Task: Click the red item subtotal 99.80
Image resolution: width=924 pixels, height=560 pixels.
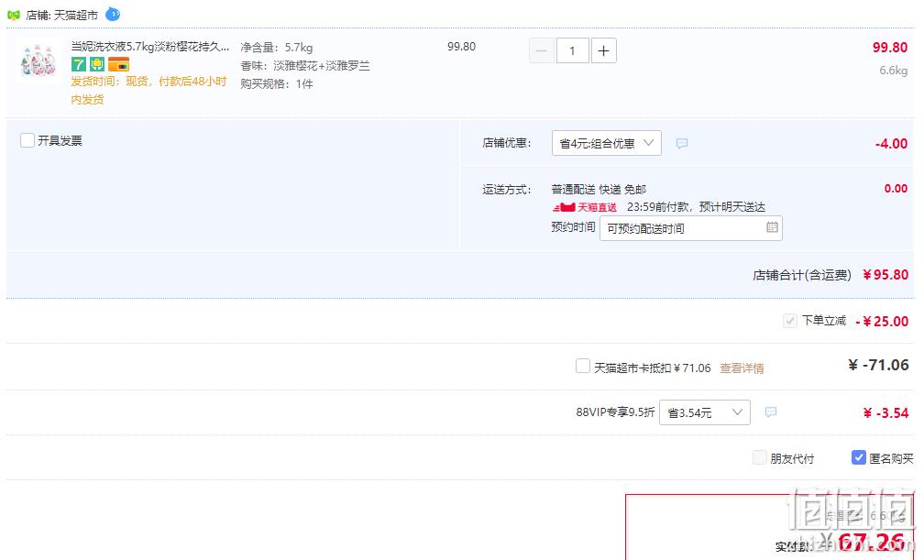Action: (890, 48)
